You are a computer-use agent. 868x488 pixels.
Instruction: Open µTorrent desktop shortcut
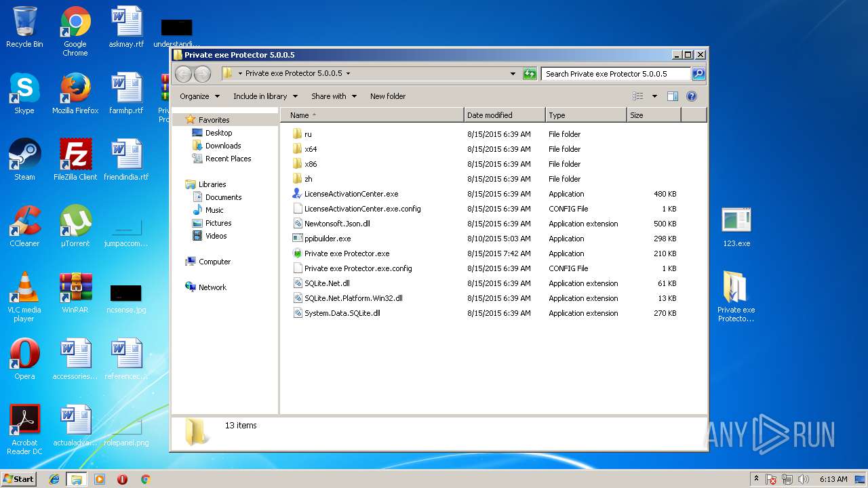click(x=75, y=226)
